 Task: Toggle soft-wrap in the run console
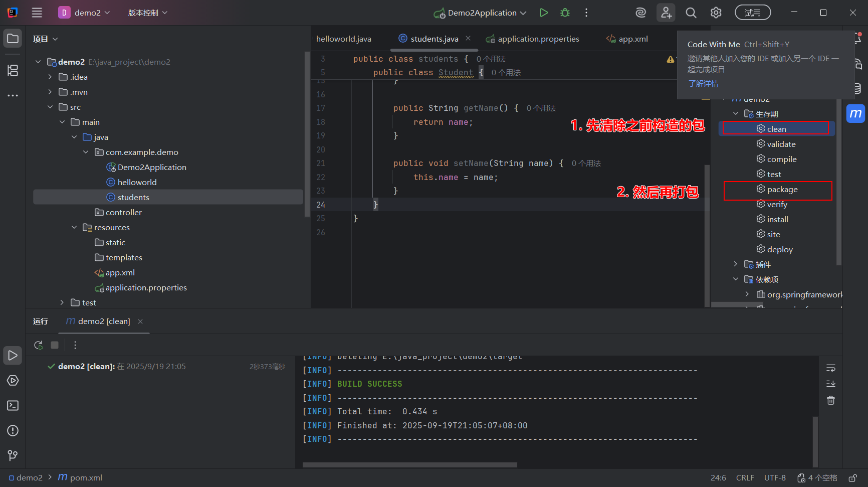point(831,368)
